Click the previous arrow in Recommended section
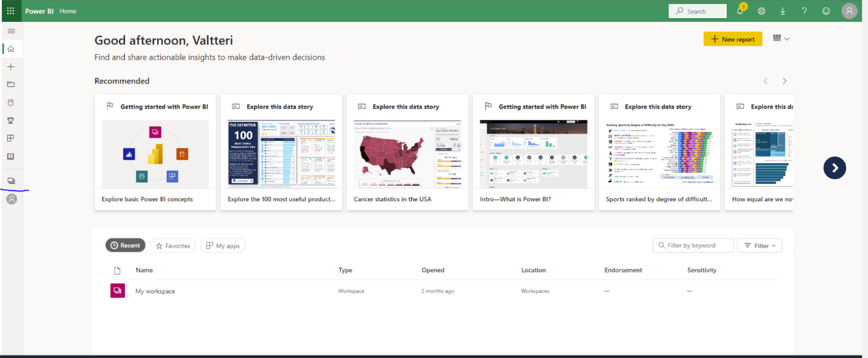868x358 pixels. click(x=765, y=81)
